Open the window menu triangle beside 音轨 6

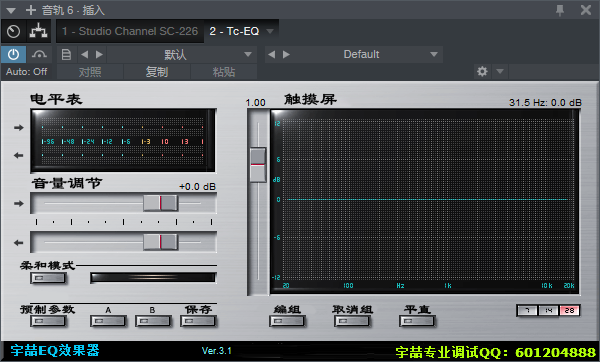coord(11,10)
